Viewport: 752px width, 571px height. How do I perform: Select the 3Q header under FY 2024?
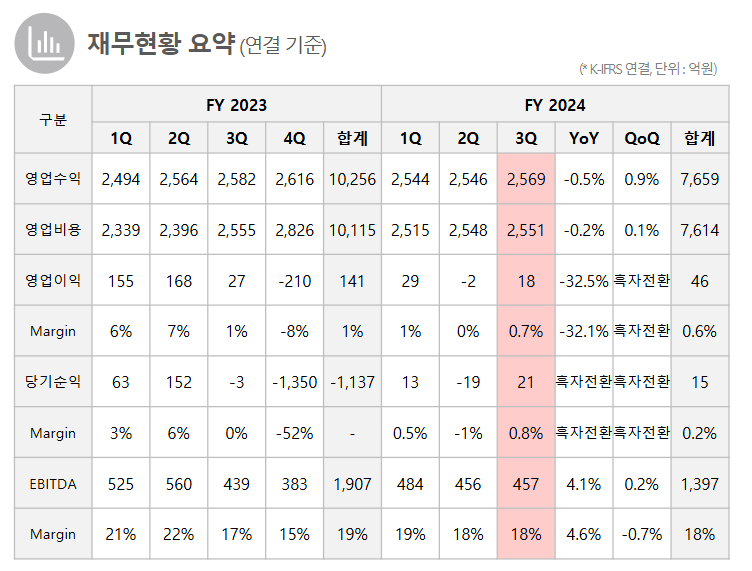[x=525, y=137]
